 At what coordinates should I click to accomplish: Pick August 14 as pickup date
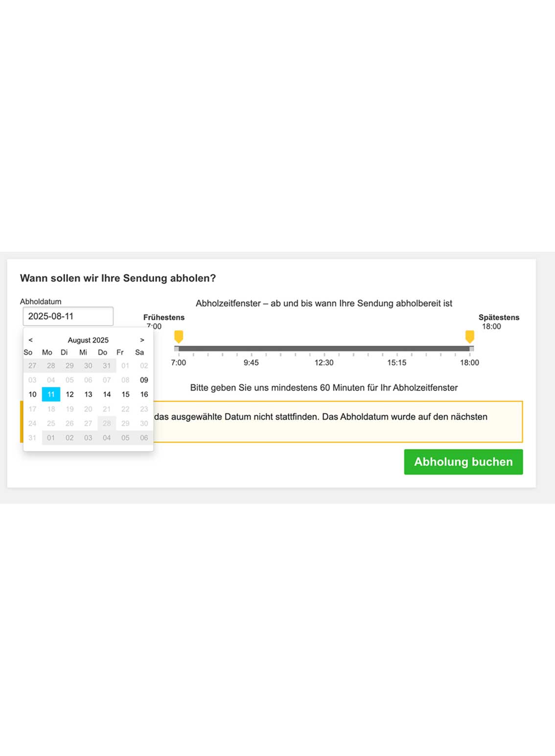(x=107, y=394)
